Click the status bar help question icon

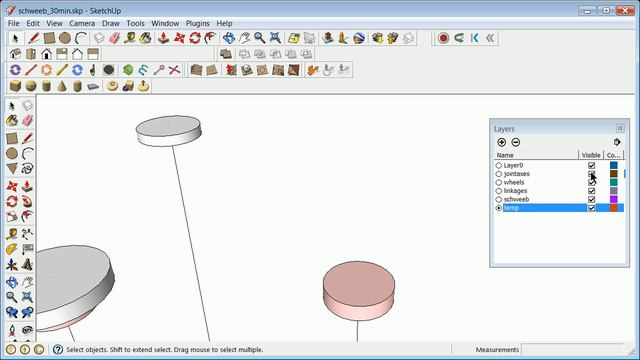(58, 349)
